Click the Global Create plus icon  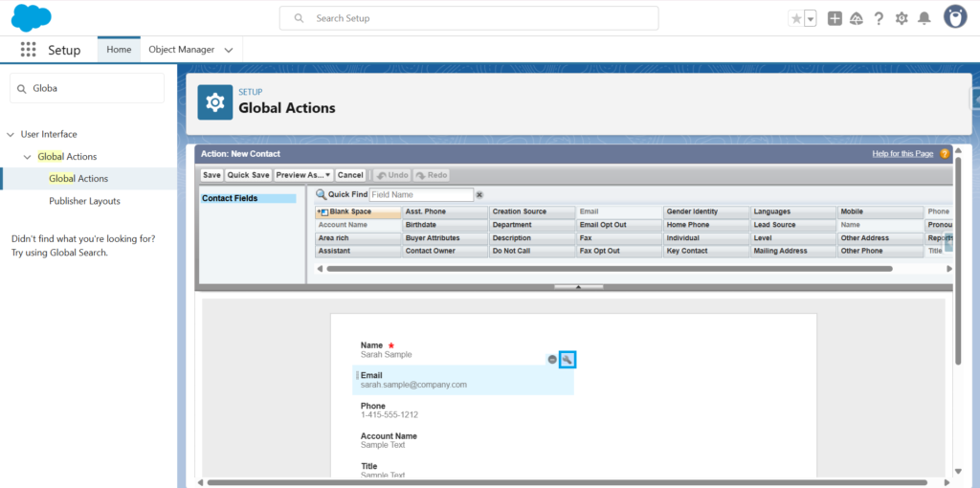(835, 18)
